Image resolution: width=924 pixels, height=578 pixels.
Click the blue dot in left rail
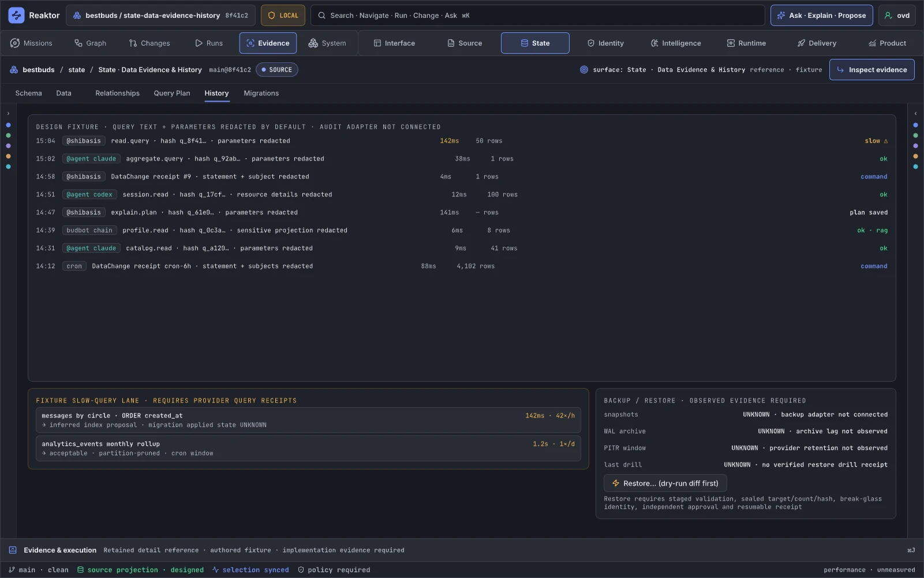point(8,125)
